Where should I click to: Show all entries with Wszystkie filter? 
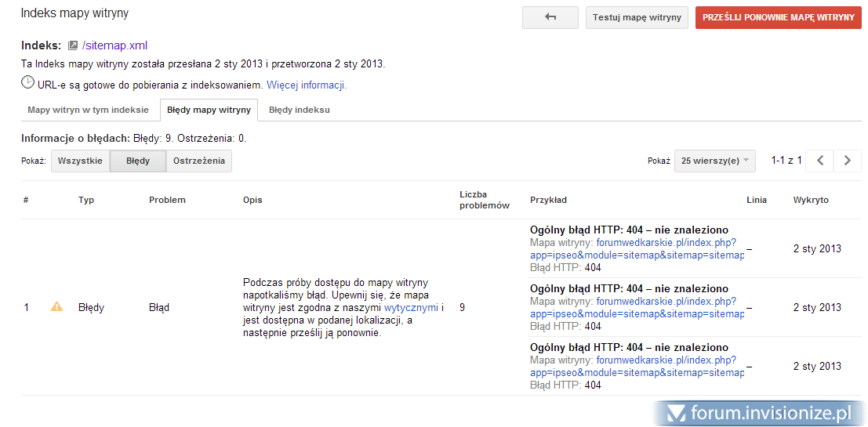(x=80, y=161)
